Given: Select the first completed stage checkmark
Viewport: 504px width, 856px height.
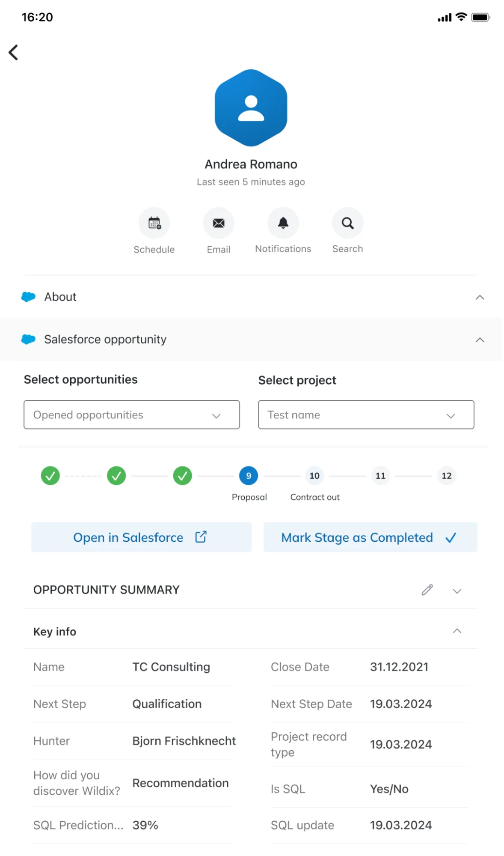Looking at the screenshot, I should click(50, 476).
